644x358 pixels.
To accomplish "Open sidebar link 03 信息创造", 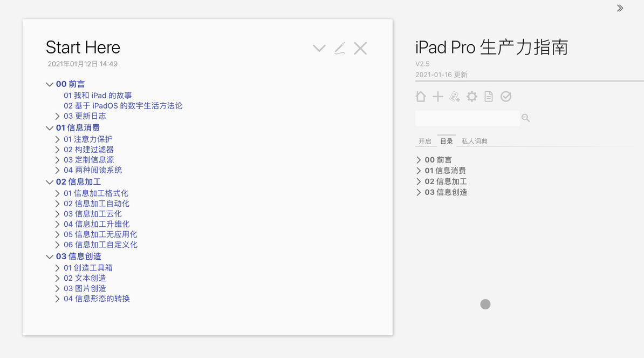I will tap(446, 192).
